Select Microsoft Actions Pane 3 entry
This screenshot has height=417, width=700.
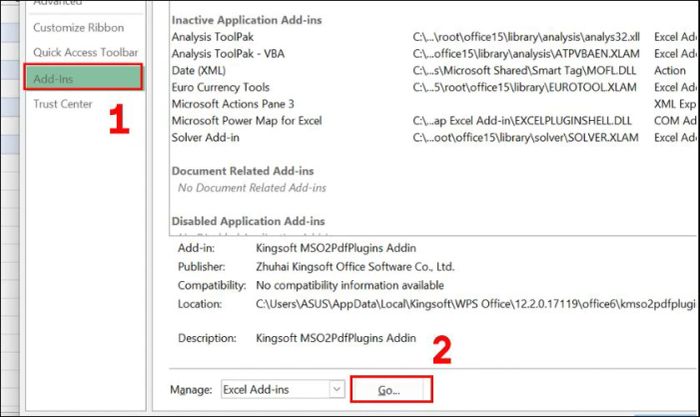pyautogui.click(x=233, y=104)
